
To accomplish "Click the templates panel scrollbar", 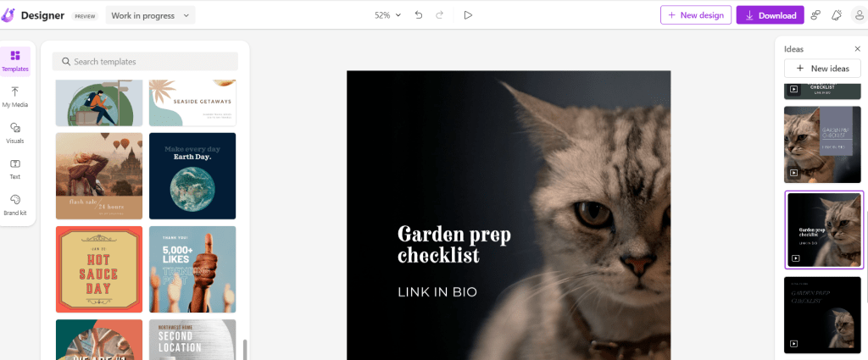I will coord(244,350).
